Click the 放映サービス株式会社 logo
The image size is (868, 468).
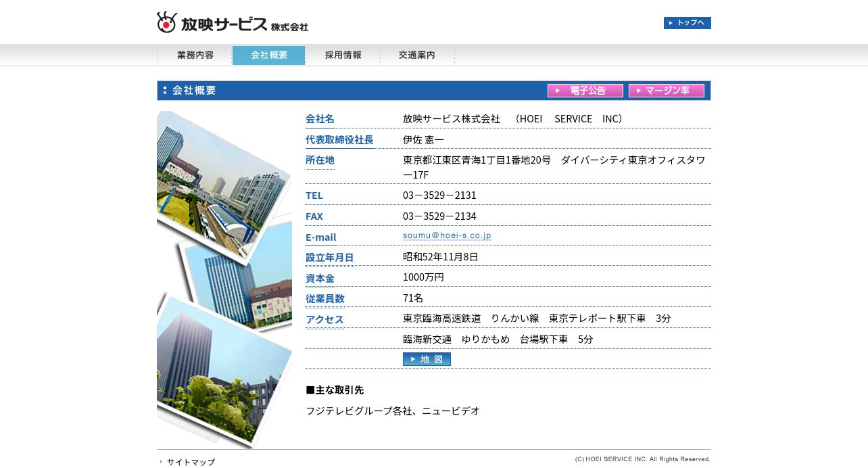tap(233, 22)
